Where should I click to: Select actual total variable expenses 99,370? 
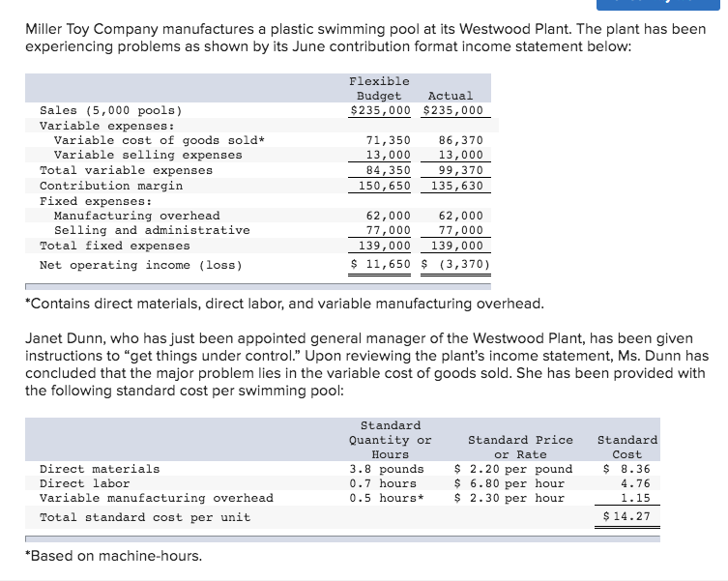[x=460, y=170]
